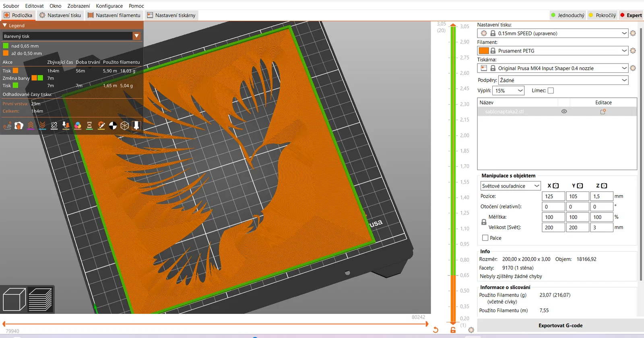This screenshot has height=338, width=644.
Task: Collapse the Legend panel triangle
Action: 5,25
